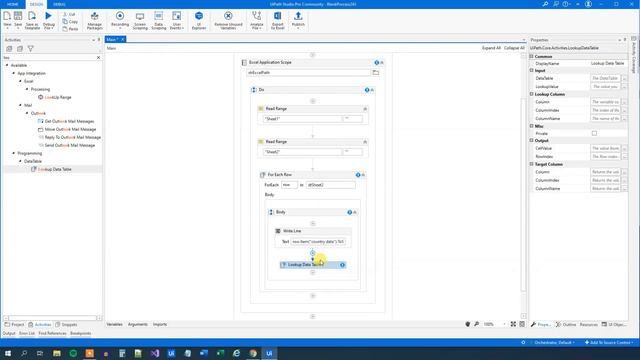Select Lookup Data Table in activities tree
The height and width of the screenshot is (360, 640).
pos(51,169)
